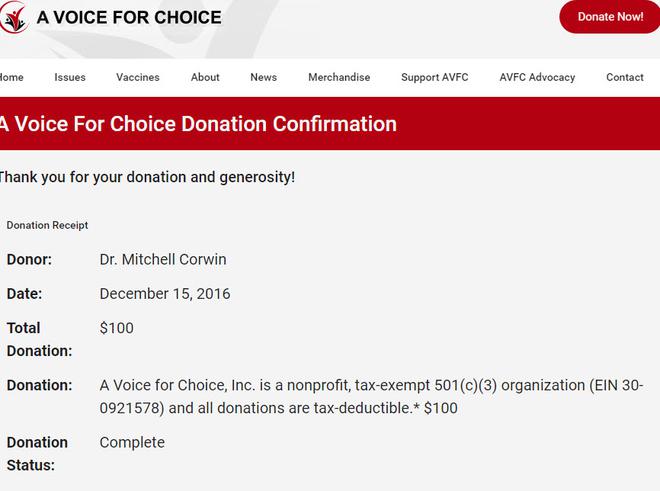This screenshot has height=491, width=660.
Task: Click the Complete donation status value
Action: [132, 443]
